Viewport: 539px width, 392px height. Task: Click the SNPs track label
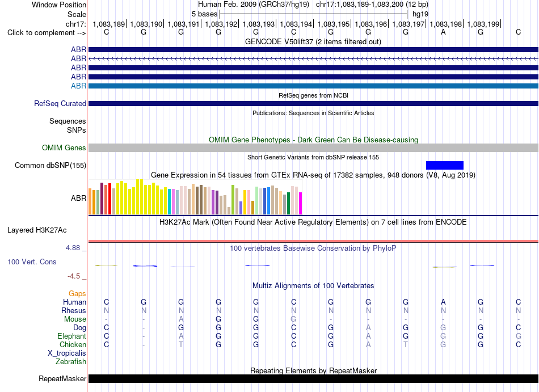[77, 130]
